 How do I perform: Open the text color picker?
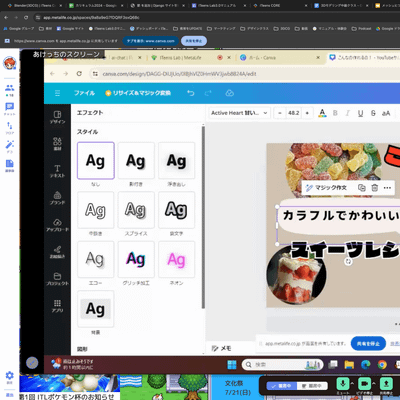(322, 113)
